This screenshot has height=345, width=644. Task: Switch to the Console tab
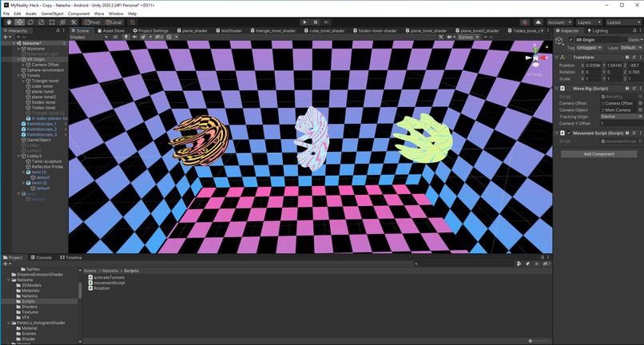tap(41, 257)
